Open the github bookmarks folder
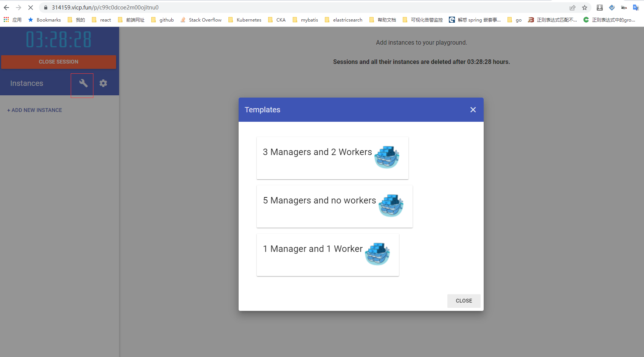The width and height of the screenshot is (644, 357). point(162,20)
